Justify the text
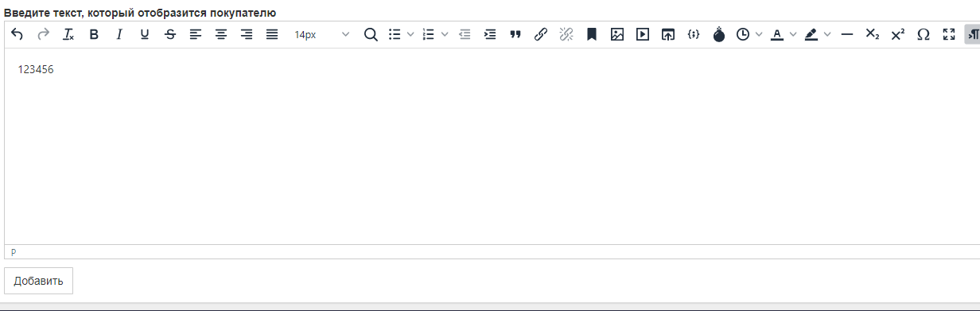980x311 pixels. 272,34
